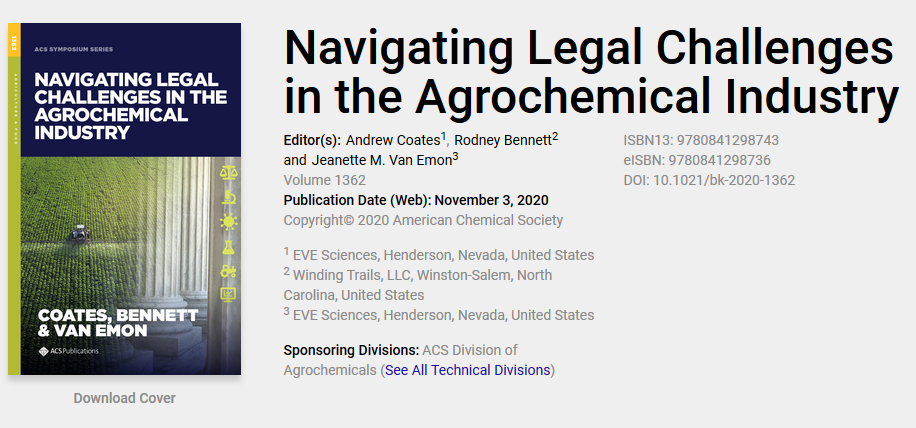This screenshot has width=916, height=428.
Task: Click the monitor chart icon on cover
Action: click(228, 295)
